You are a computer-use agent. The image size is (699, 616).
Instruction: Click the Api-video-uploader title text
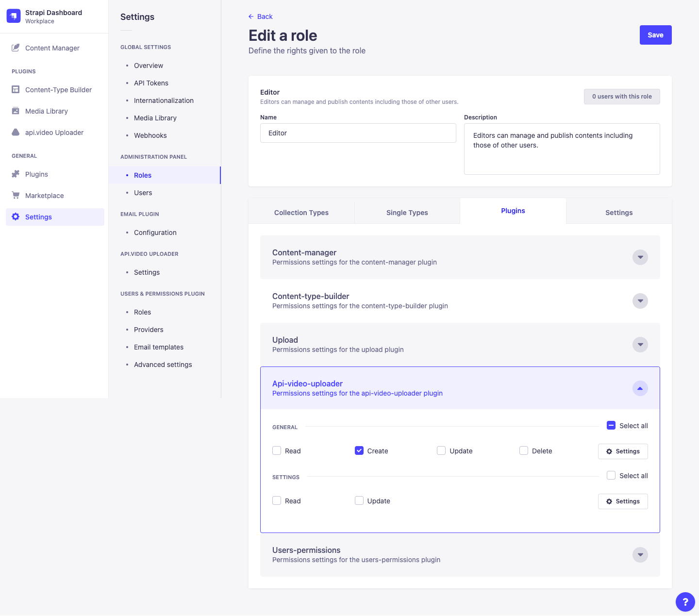(x=307, y=383)
